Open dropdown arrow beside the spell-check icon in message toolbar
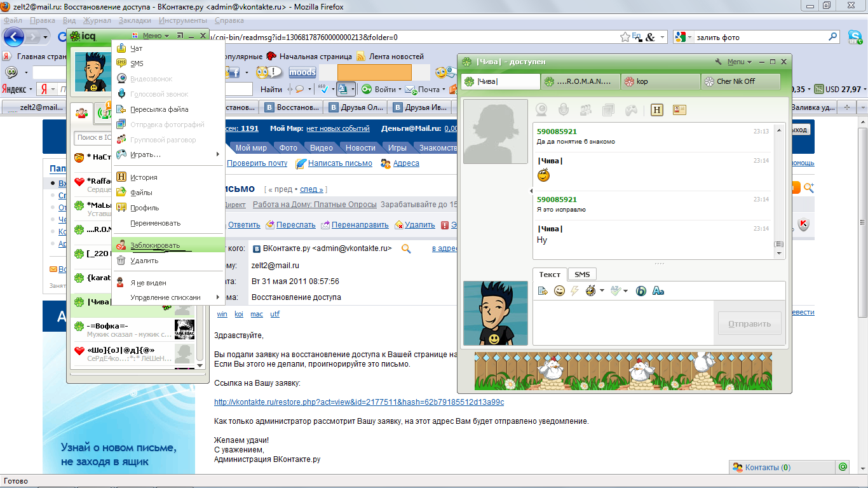 click(626, 292)
